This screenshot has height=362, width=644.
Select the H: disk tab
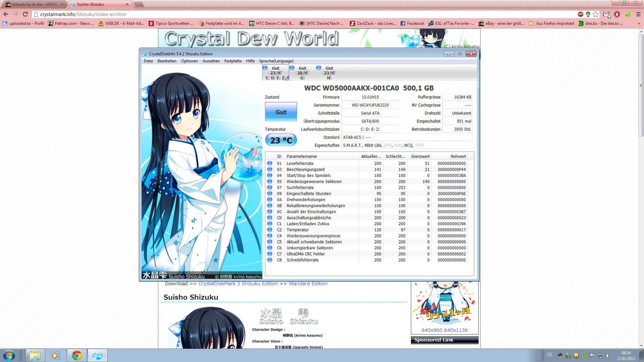[329, 73]
